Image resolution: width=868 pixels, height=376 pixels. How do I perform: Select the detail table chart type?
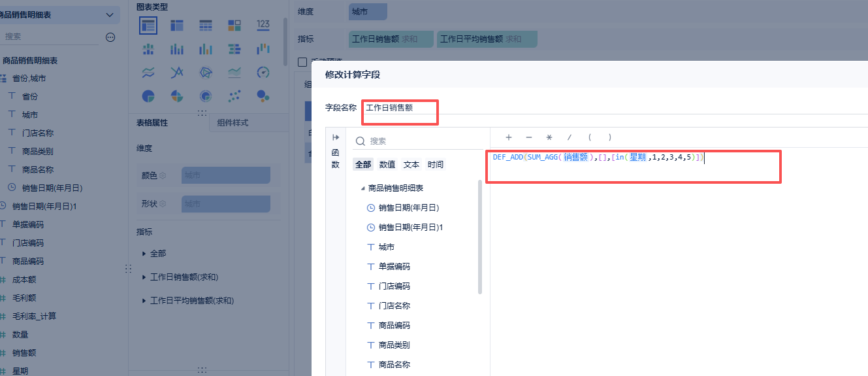click(x=206, y=26)
